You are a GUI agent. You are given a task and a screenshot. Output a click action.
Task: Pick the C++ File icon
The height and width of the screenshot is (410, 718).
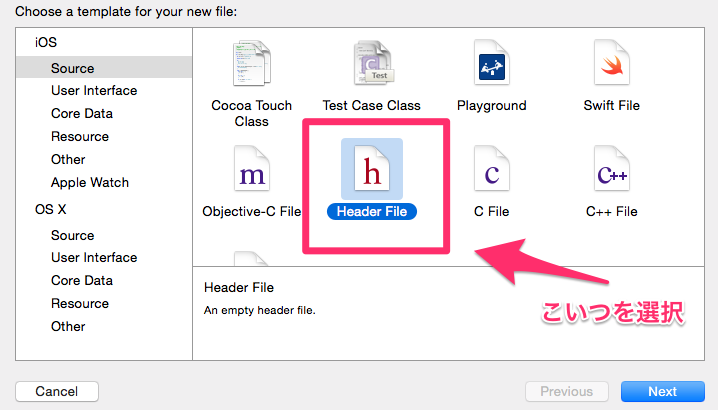tap(612, 169)
